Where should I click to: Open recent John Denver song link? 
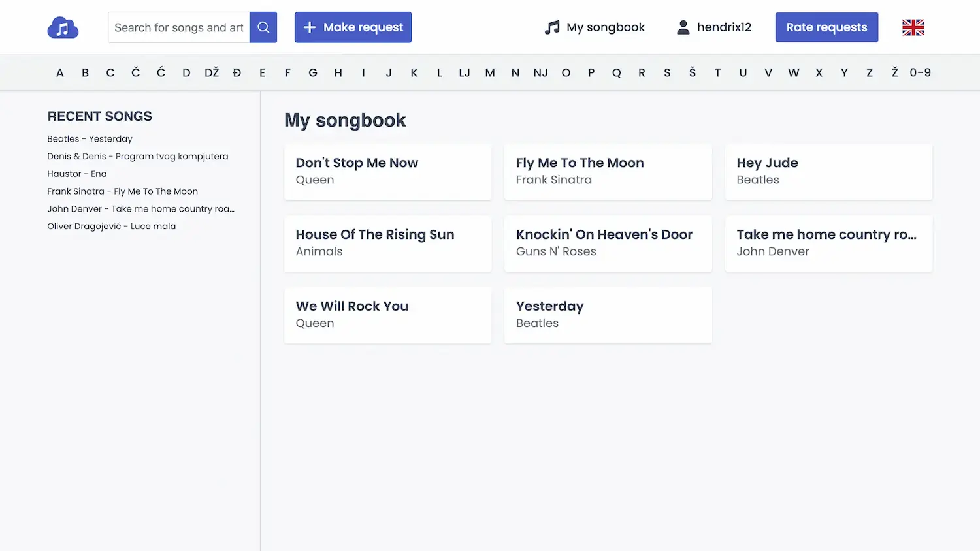click(141, 209)
